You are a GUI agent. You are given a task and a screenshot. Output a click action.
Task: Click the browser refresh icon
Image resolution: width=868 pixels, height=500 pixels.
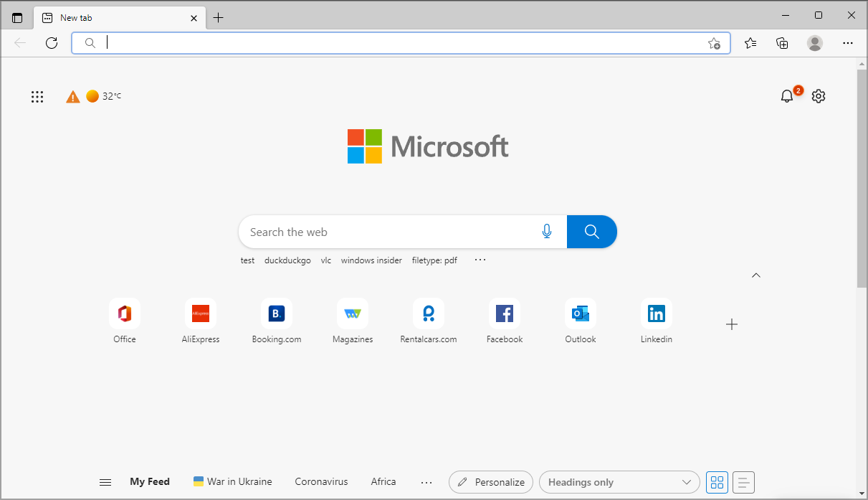click(x=52, y=43)
